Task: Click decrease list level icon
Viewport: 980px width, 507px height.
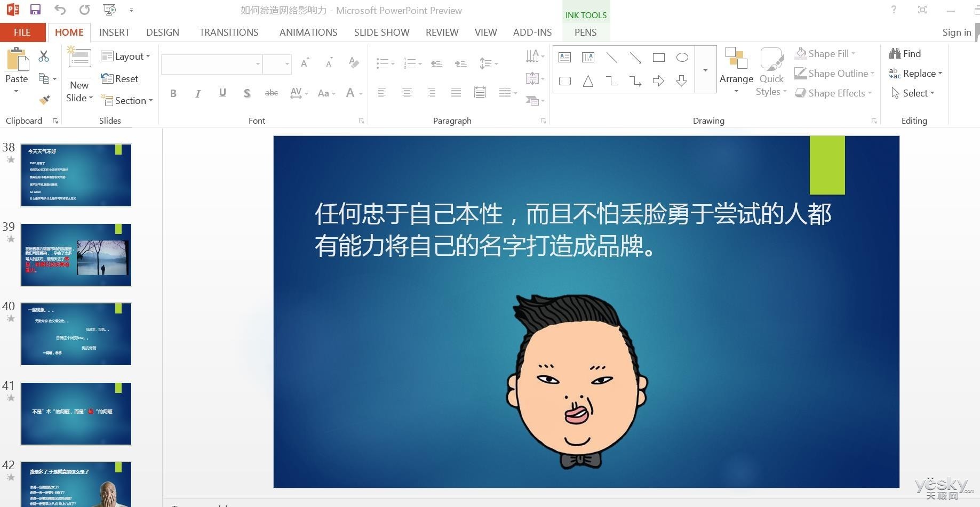Action: (x=436, y=63)
